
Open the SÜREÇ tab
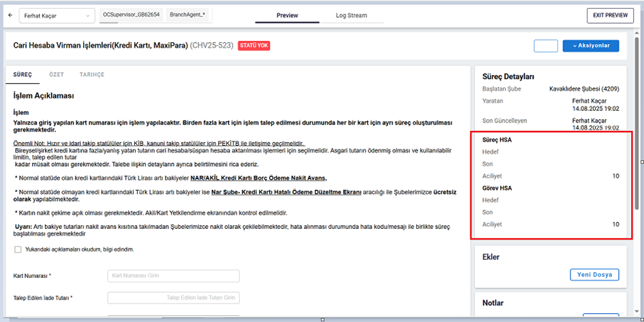pos(22,74)
